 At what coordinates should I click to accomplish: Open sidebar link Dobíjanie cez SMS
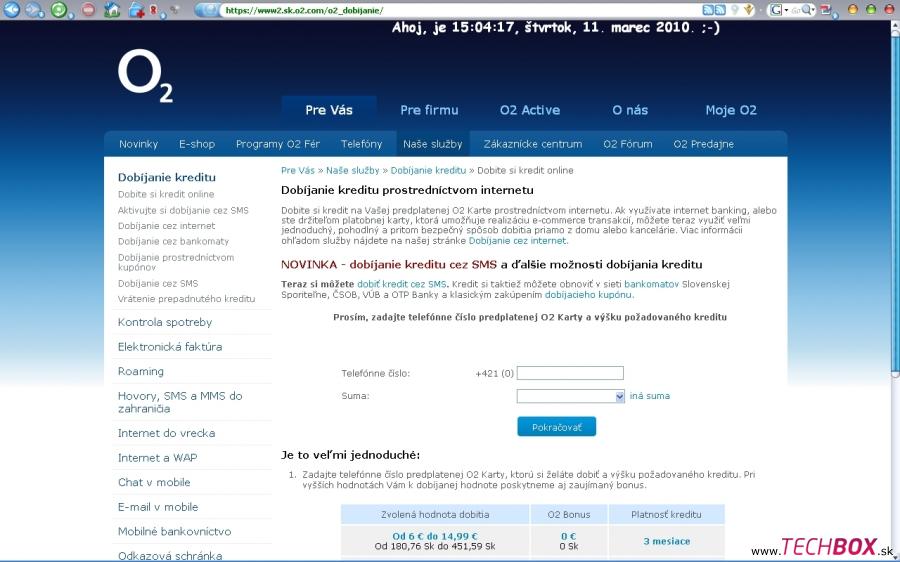coord(158,283)
